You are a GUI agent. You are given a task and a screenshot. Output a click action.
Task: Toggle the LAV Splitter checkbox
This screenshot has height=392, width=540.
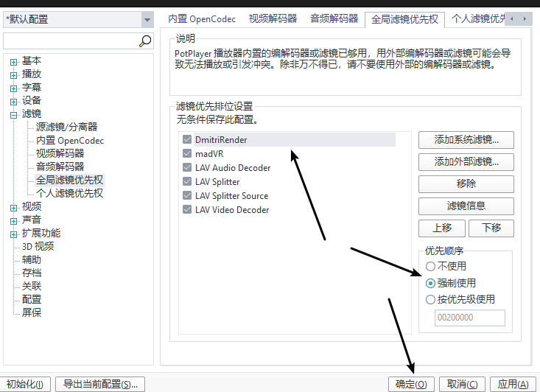(187, 181)
